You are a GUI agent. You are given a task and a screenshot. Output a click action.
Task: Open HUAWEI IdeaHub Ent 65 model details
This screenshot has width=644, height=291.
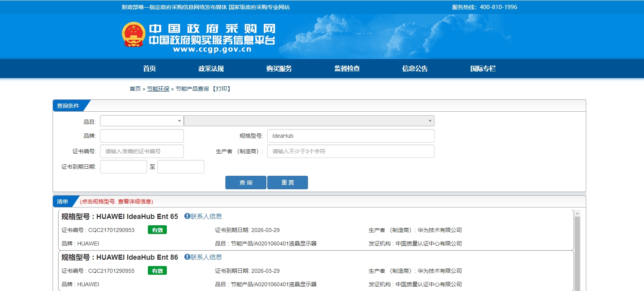coord(137,217)
